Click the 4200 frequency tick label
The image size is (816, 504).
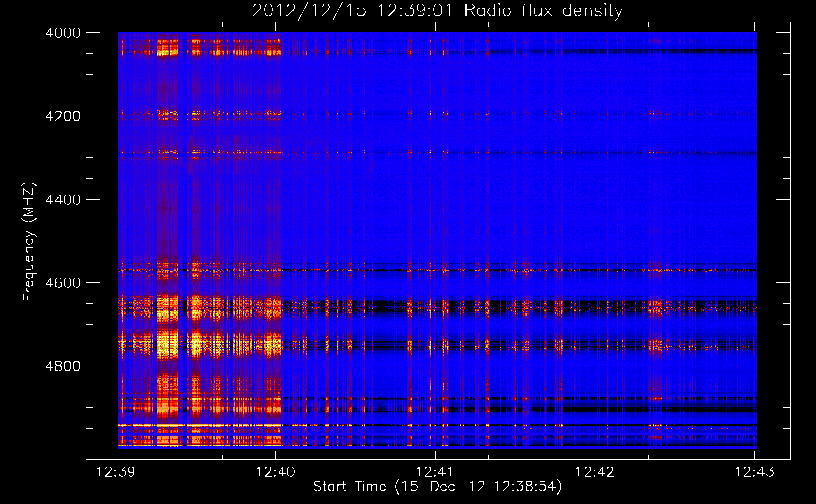63,116
